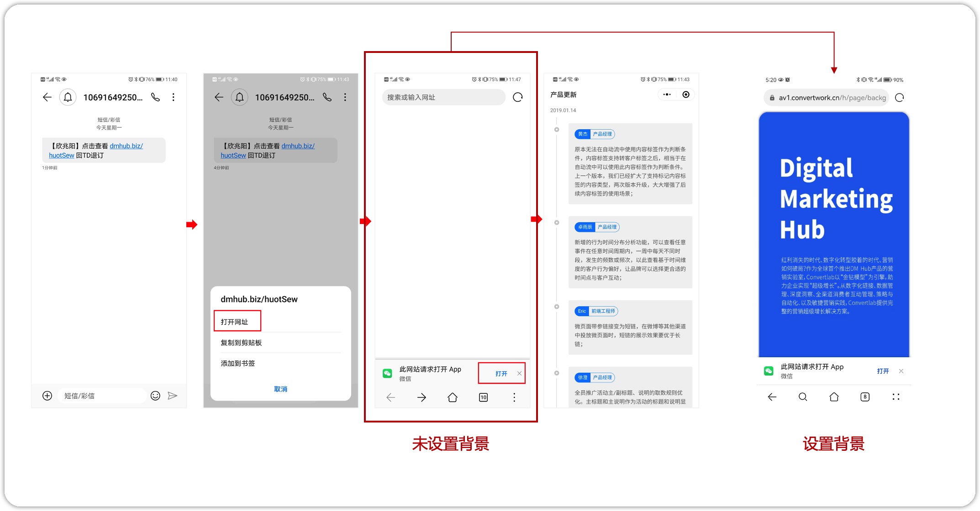Tap mini-program close circle button
980x511 pixels.
pyautogui.click(x=686, y=94)
